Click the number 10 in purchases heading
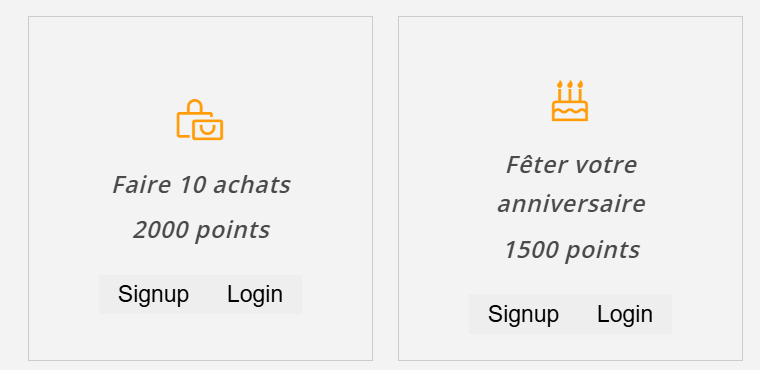 (x=192, y=185)
